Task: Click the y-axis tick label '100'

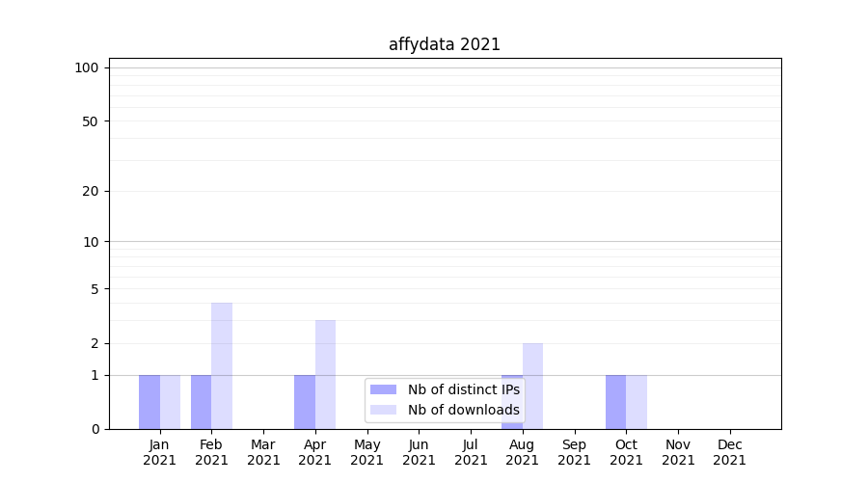Action: click(x=87, y=67)
